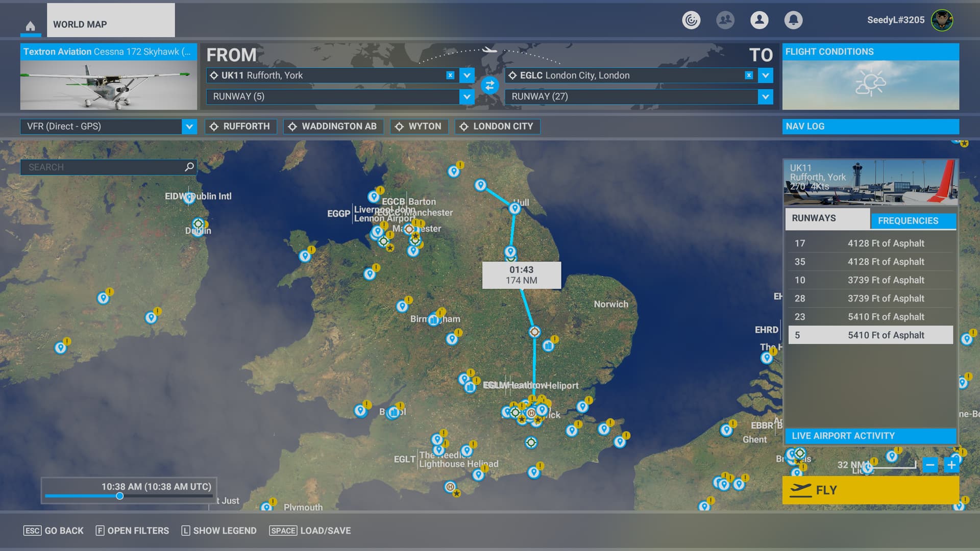Click the Birmingham city landmark icon
The width and height of the screenshot is (980, 551).
coord(434,320)
